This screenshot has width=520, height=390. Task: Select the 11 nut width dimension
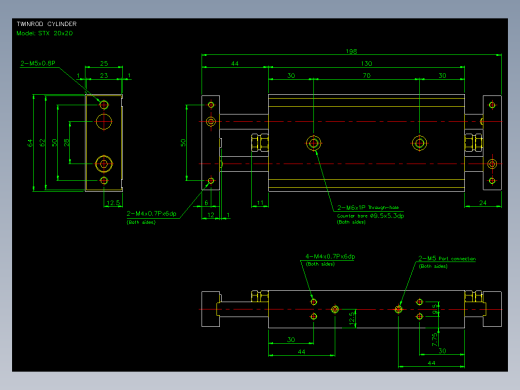tap(260, 202)
